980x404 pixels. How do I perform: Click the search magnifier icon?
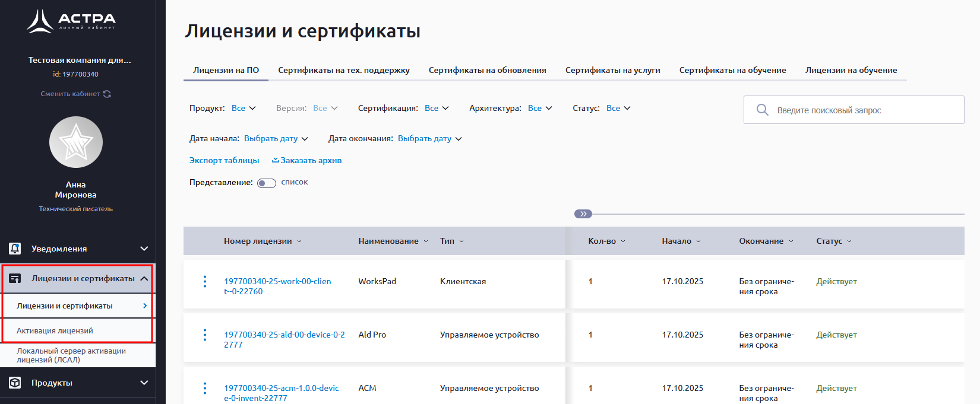[x=762, y=110]
